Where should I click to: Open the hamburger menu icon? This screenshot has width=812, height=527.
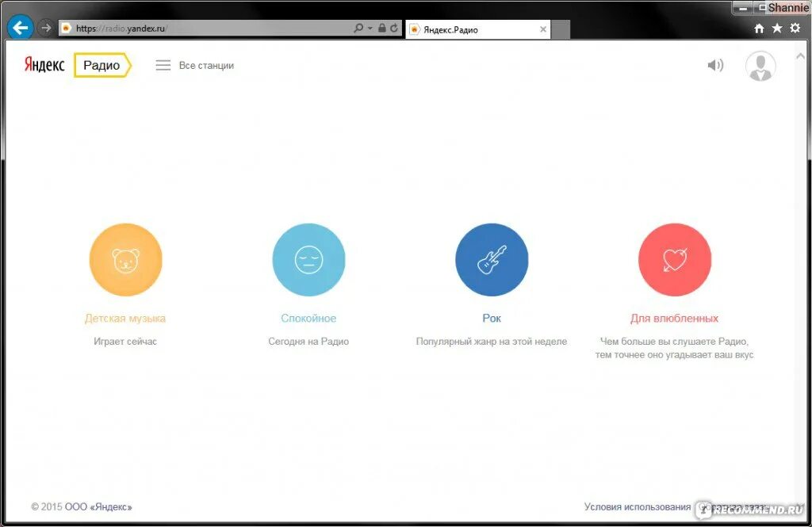point(163,65)
